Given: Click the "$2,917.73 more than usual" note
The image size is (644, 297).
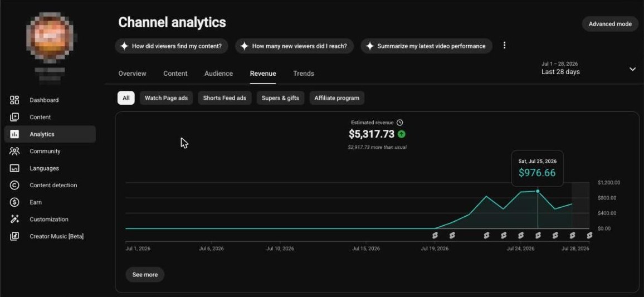Looking at the screenshot, I should click(x=377, y=147).
